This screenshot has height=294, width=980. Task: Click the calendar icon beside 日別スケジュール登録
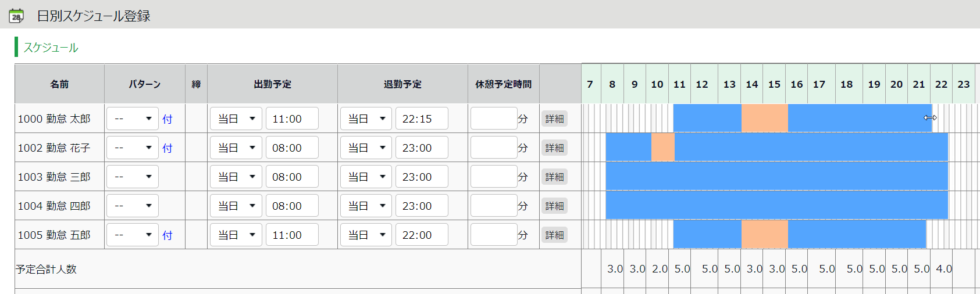[x=16, y=16]
